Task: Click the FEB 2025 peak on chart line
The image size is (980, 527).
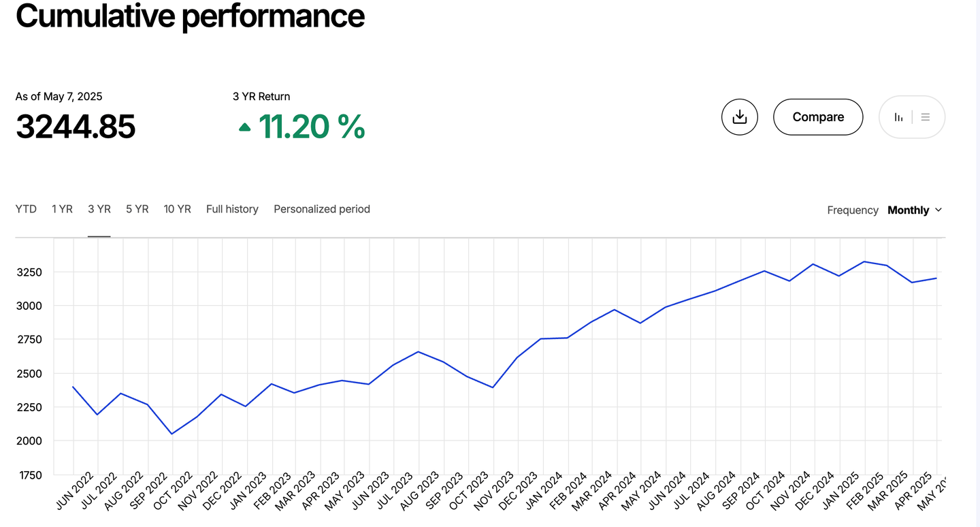Action: click(864, 261)
